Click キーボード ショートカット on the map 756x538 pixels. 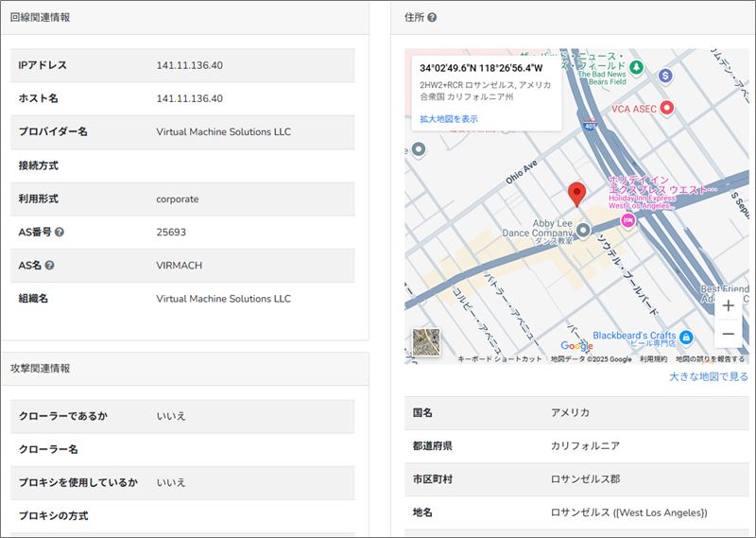500,359
